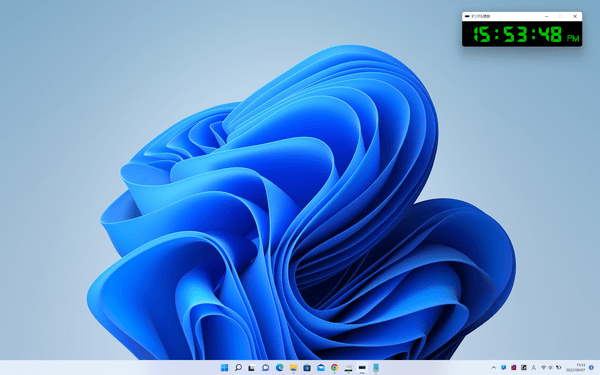Open the volume speaker tray icon
600x375 pixels.
[551, 368]
